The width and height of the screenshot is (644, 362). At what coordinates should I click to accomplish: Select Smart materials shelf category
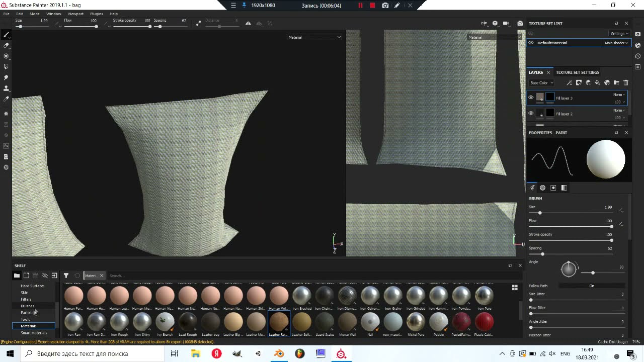click(34, 333)
